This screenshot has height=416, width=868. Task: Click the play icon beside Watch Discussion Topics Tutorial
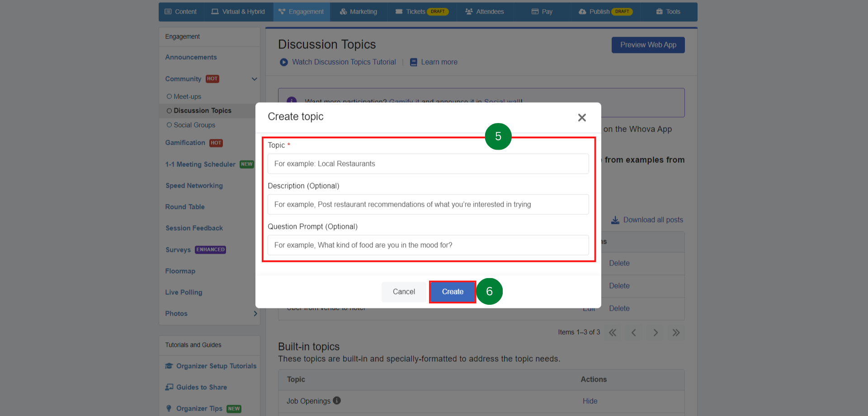283,62
